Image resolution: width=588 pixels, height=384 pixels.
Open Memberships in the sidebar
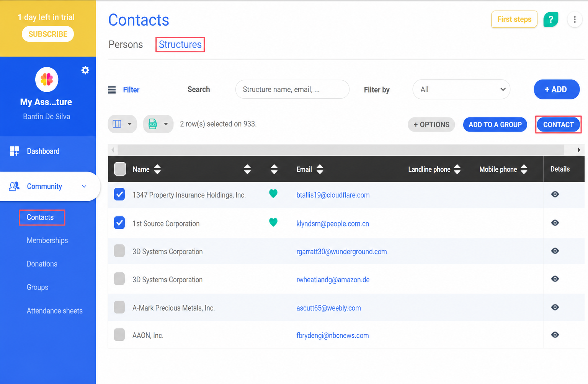pyautogui.click(x=47, y=241)
